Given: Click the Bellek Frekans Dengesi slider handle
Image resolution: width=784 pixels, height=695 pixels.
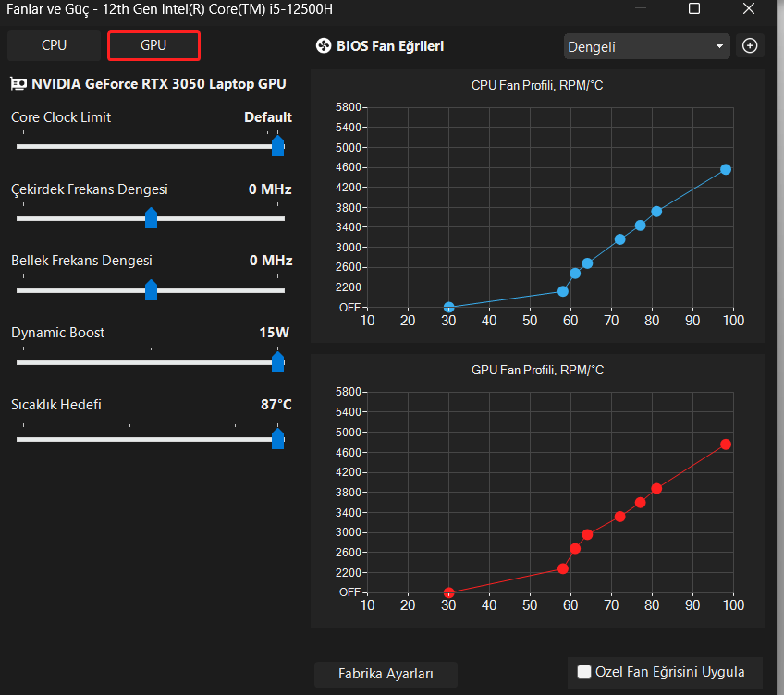Looking at the screenshot, I should [151, 290].
